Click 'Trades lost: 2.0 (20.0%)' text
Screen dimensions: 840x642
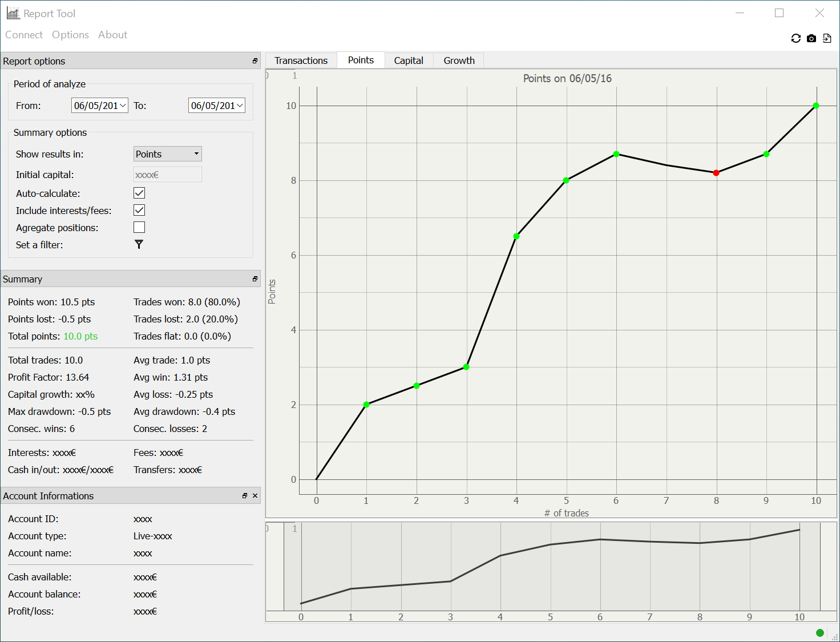[x=185, y=319]
